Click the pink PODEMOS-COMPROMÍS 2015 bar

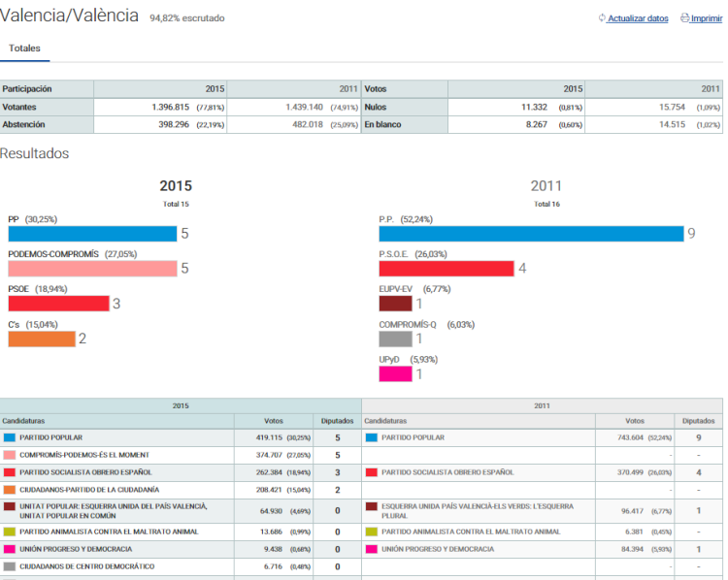point(92,269)
